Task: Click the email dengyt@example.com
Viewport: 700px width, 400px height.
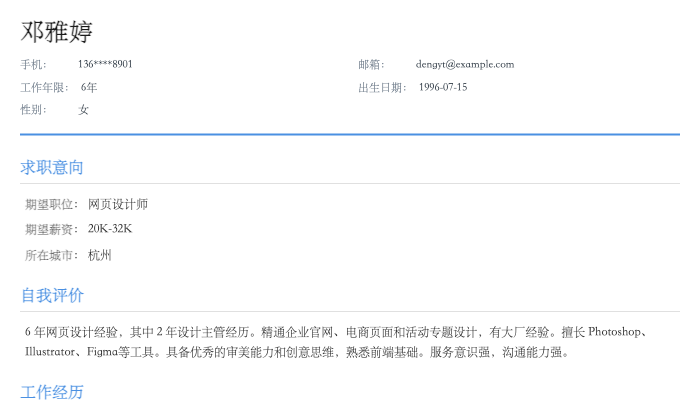Action: click(x=465, y=64)
